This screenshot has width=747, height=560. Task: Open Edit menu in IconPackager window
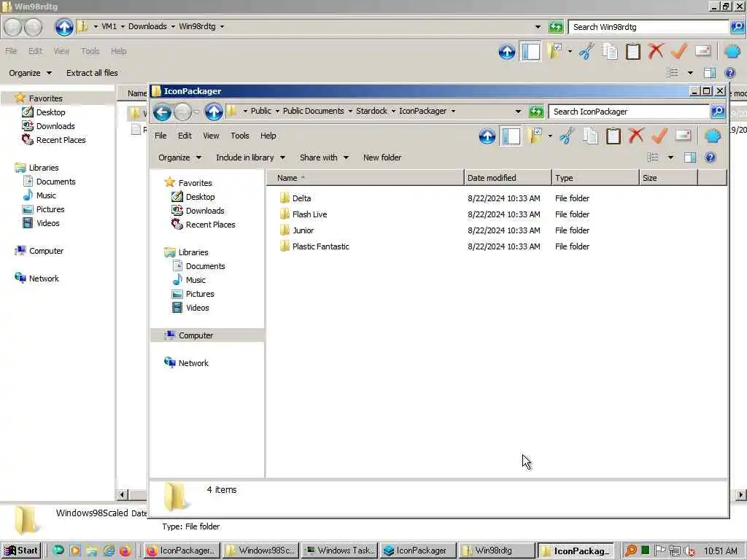tap(185, 136)
